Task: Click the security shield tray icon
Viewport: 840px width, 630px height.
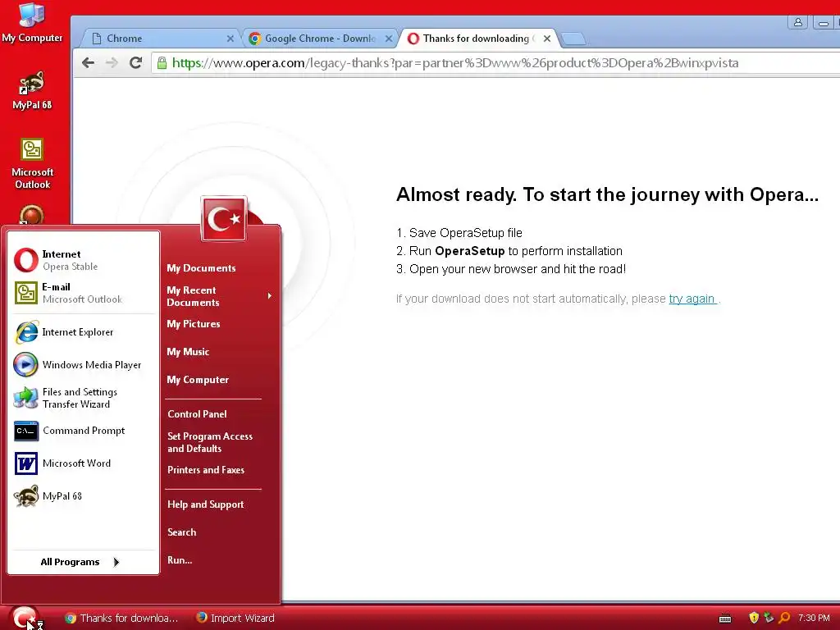Action: [x=754, y=618]
